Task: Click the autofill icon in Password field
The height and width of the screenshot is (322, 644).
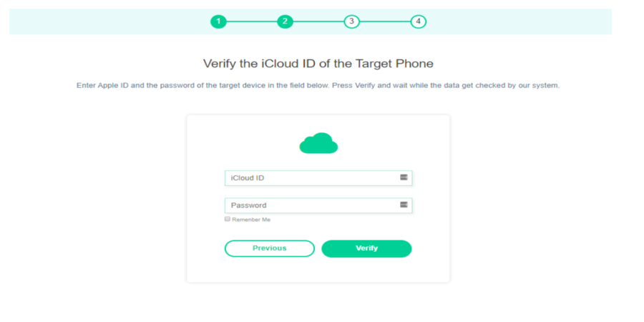Action: (x=404, y=205)
